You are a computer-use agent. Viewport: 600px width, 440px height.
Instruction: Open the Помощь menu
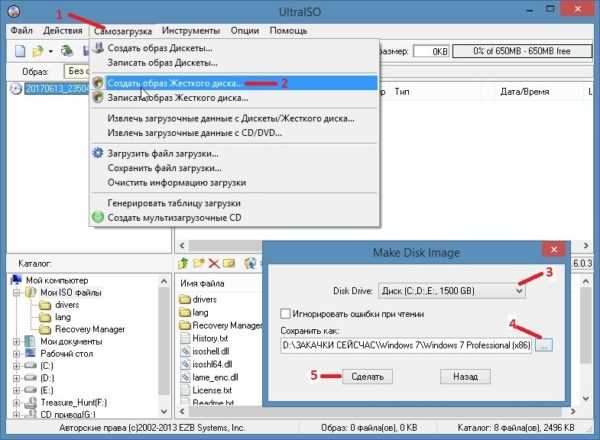click(288, 30)
